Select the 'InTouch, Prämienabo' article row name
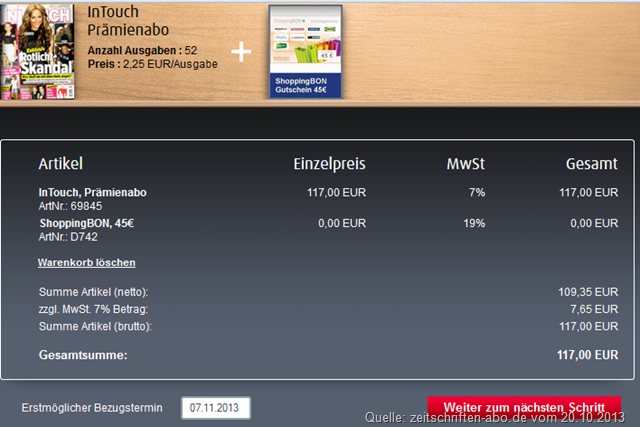The height and width of the screenshot is (427, 640). pos(93,192)
